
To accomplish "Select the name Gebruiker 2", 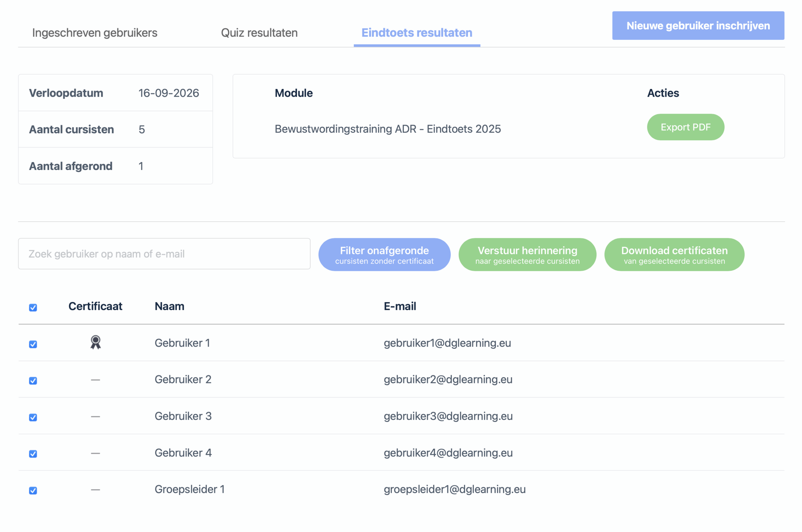I will (183, 379).
